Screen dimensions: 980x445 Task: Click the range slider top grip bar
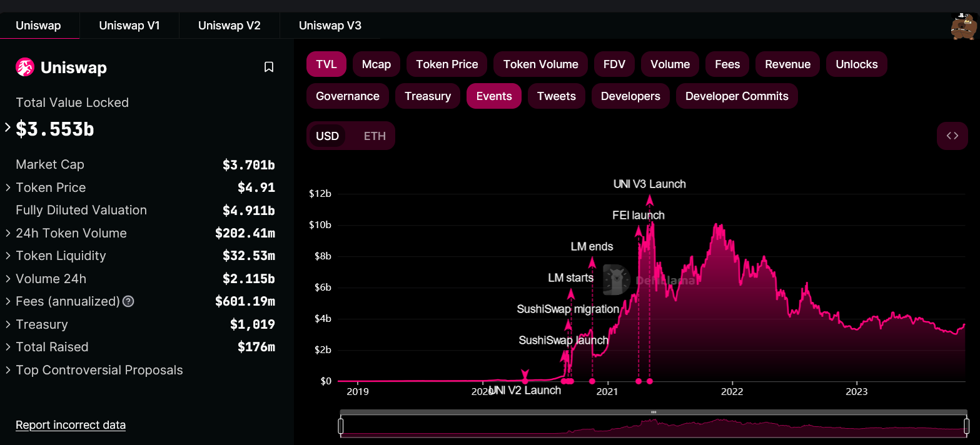[654, 412]
